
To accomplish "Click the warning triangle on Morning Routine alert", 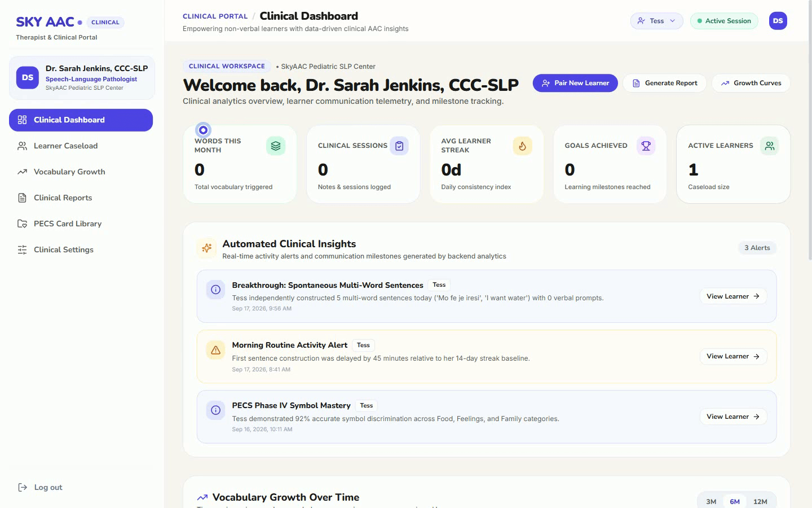I will click(216, 350).
